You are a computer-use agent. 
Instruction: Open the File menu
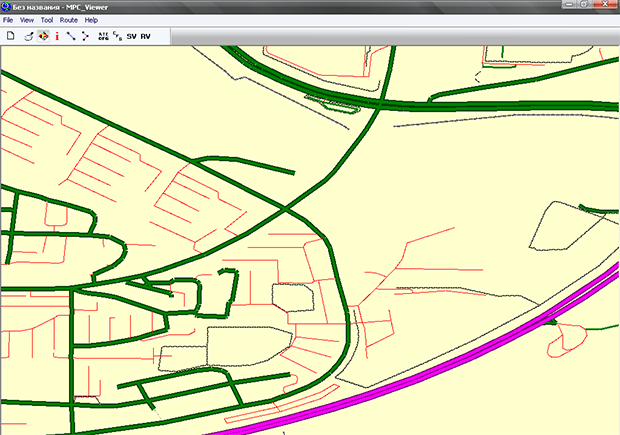point(8,20)
